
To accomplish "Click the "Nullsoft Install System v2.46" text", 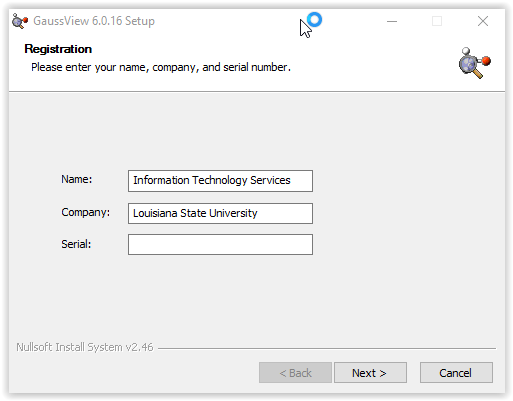I will click(85, 347).
